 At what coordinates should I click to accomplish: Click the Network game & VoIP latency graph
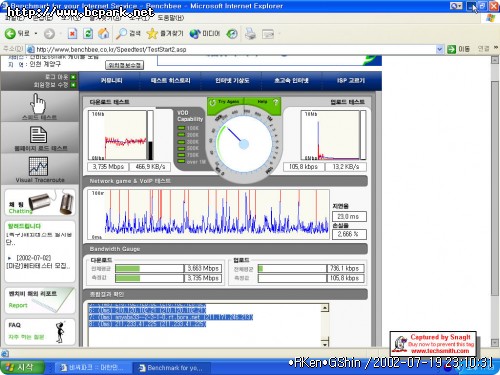pyautogui.click(x=209, y=214)
